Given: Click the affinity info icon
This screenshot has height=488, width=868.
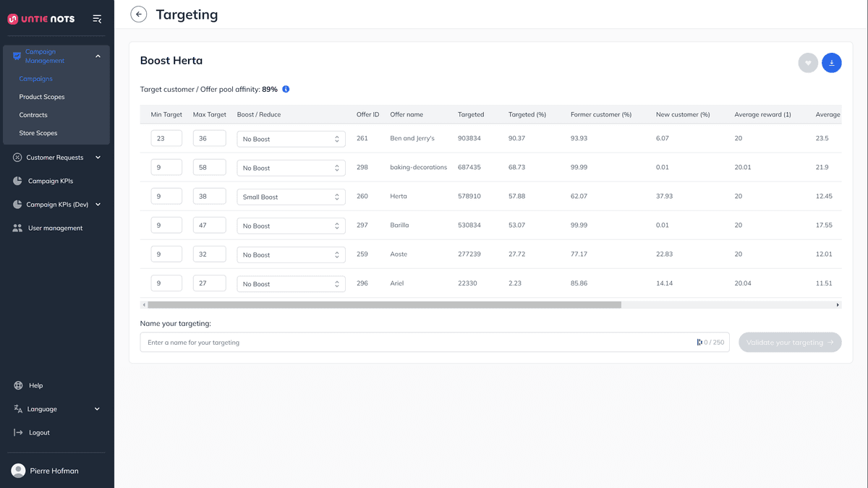Looking at the screenshot, I should pos(286,89).
